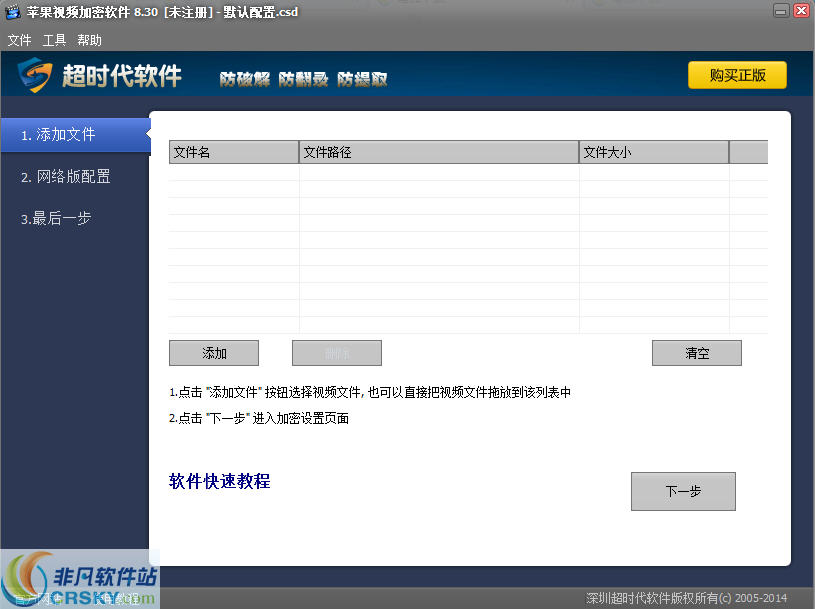This screenshot has height=609, width=815.
Task: Open the 工具 menu
Action: point(54,40)
